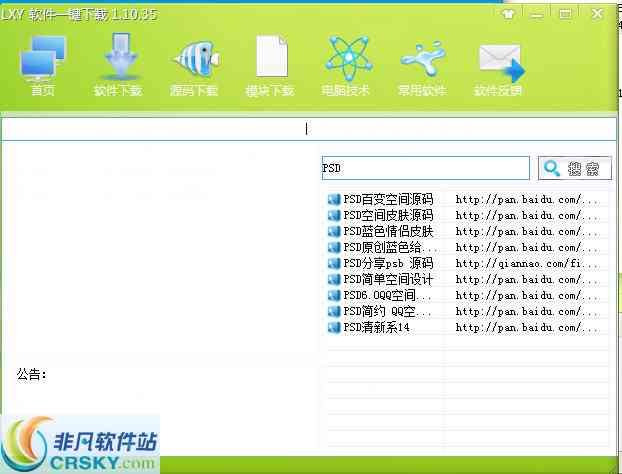The width and height of the screenshot is (622, 474).
Task: Click the file icon beside PSD分享psb 源码
Action: pos(334,263)
